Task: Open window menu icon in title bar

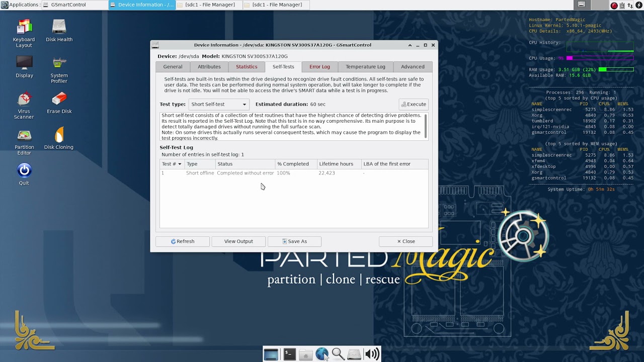Action: (x=155, y=45)
